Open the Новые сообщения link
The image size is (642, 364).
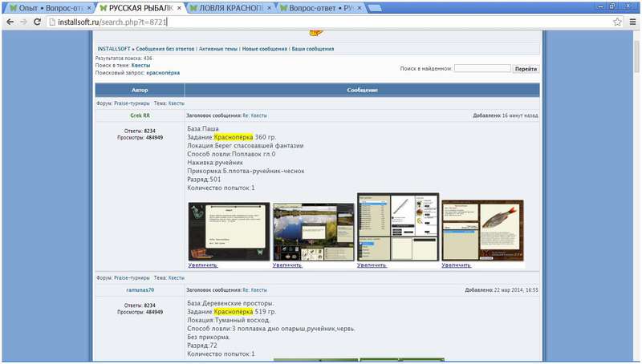point(265,49)
